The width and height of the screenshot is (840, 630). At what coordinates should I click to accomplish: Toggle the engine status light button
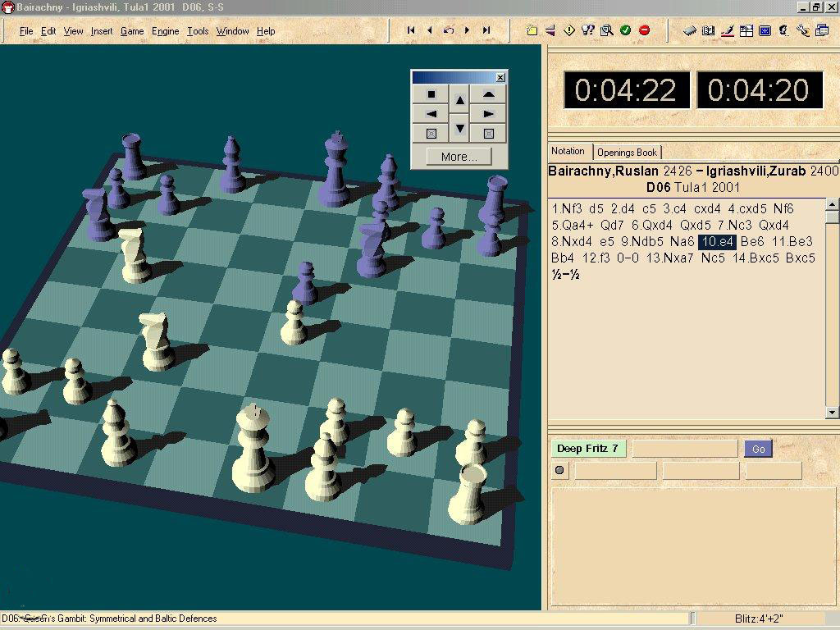(560, 471)
